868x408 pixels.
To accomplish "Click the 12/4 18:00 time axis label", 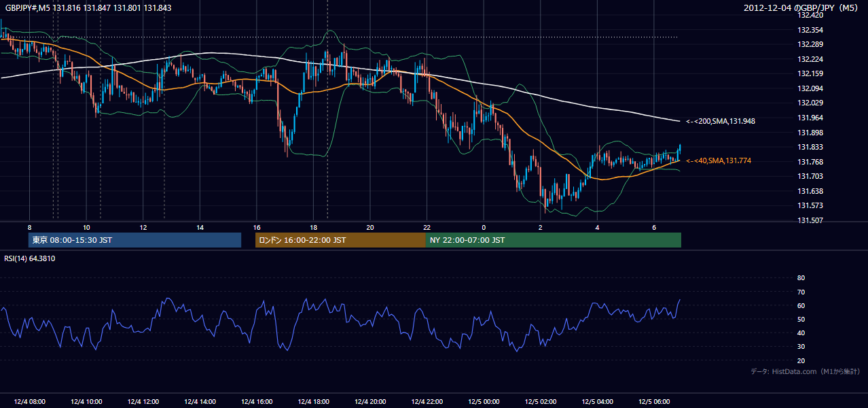I will 313,402.
